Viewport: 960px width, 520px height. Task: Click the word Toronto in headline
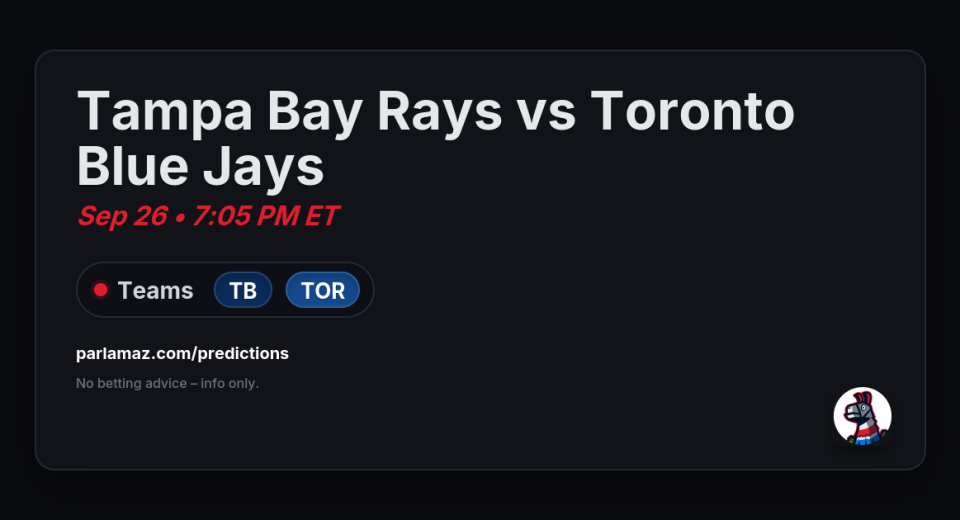tap(692, 110)
